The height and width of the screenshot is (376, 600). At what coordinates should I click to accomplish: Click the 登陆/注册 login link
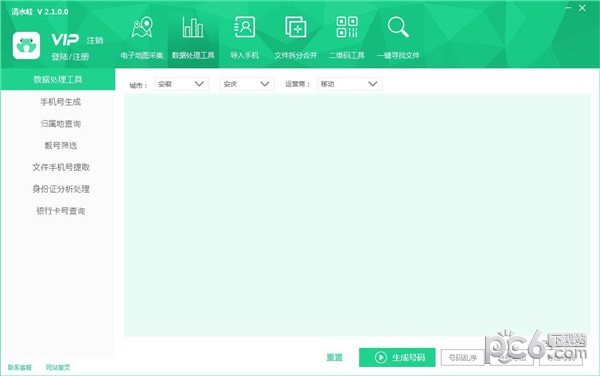point(70,57)
